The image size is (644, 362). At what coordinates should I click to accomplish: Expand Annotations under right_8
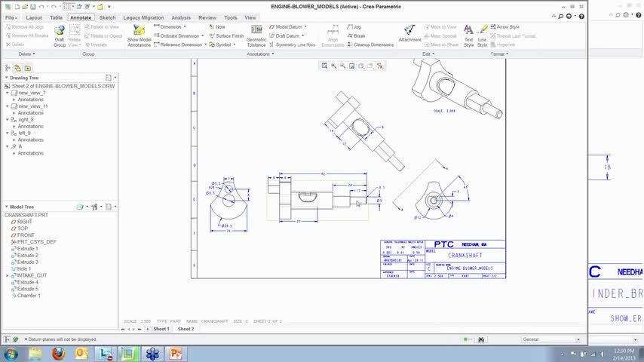pyautogui.click(x=14, y=127)
